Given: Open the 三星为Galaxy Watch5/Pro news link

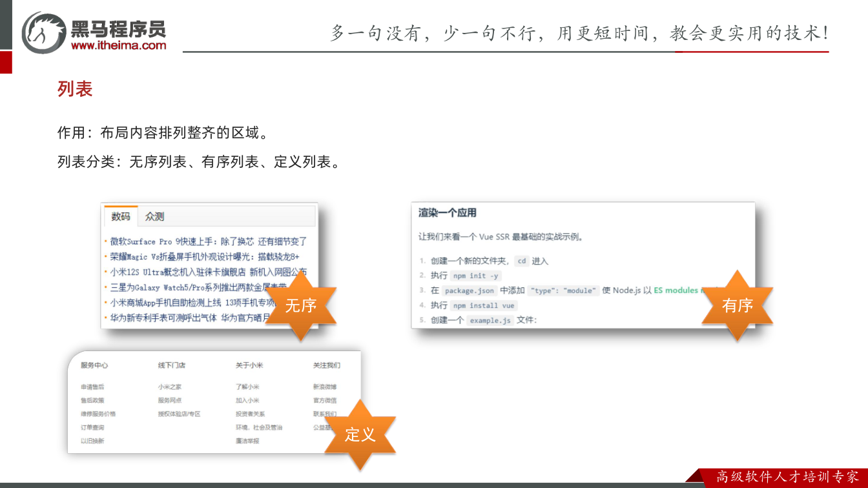Looking at the screenshot, I should (x=197, y=287).
